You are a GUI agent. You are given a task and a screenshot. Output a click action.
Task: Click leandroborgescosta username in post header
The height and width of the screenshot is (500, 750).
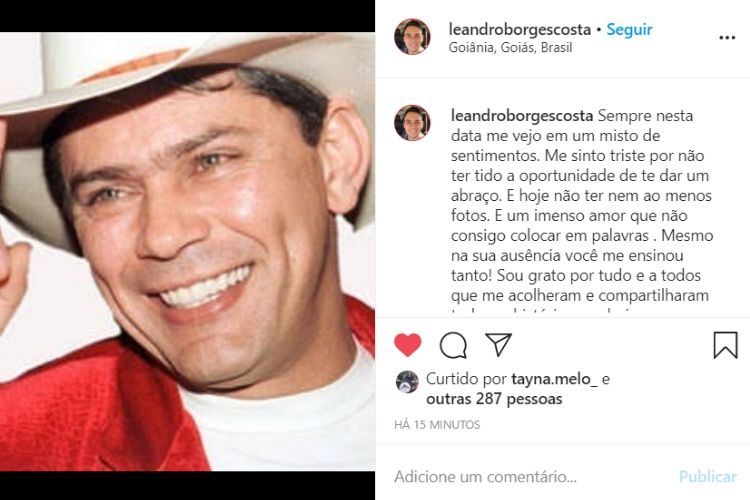click(x=519, y=30)
